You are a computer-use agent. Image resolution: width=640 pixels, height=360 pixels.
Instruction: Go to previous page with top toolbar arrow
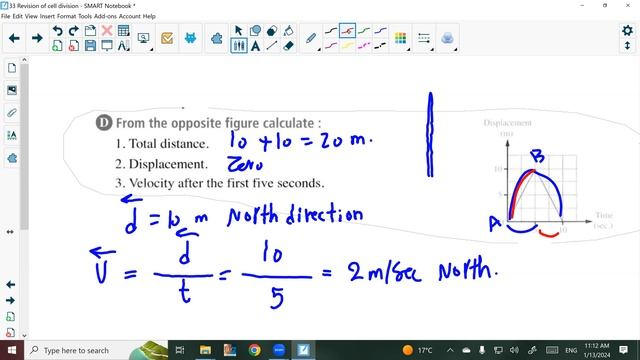14,38
